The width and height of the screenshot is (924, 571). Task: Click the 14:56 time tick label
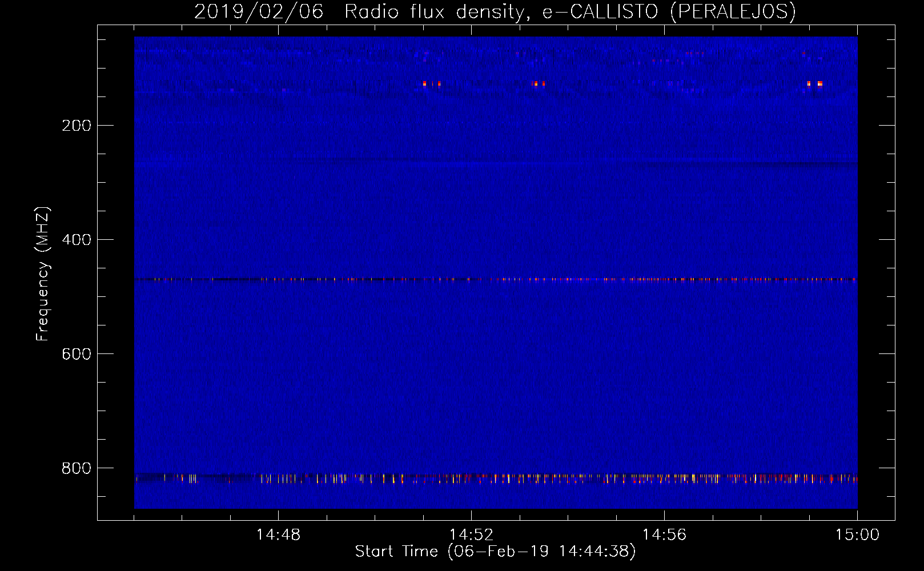point(664,535)
